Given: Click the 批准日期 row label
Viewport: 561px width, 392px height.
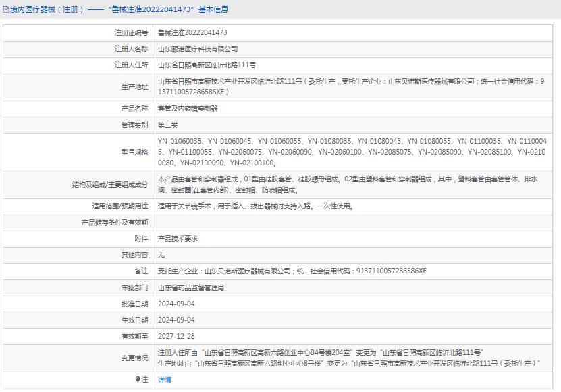Looking at the screenshot, I should (x=134, y=304).
